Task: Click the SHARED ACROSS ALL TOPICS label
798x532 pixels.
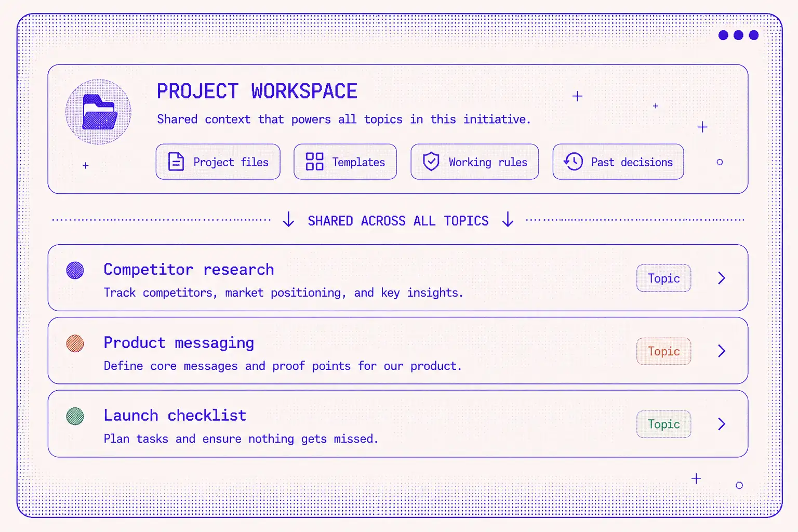Action: click(x=398, y=221)
